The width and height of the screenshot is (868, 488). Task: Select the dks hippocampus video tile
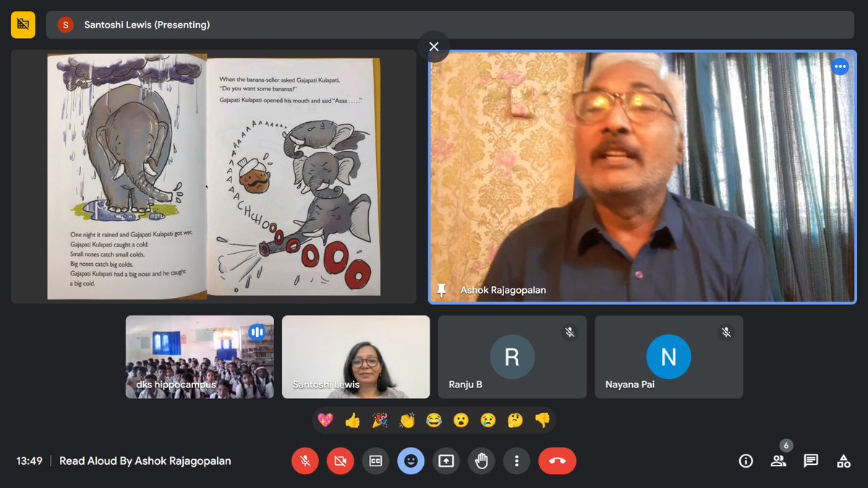(x=200, y=357)
